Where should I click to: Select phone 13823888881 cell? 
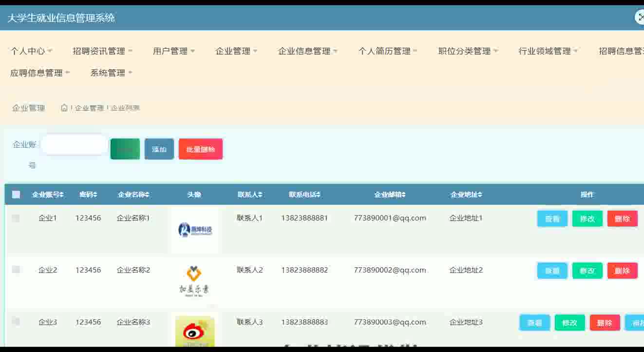[x=304, y=218]
